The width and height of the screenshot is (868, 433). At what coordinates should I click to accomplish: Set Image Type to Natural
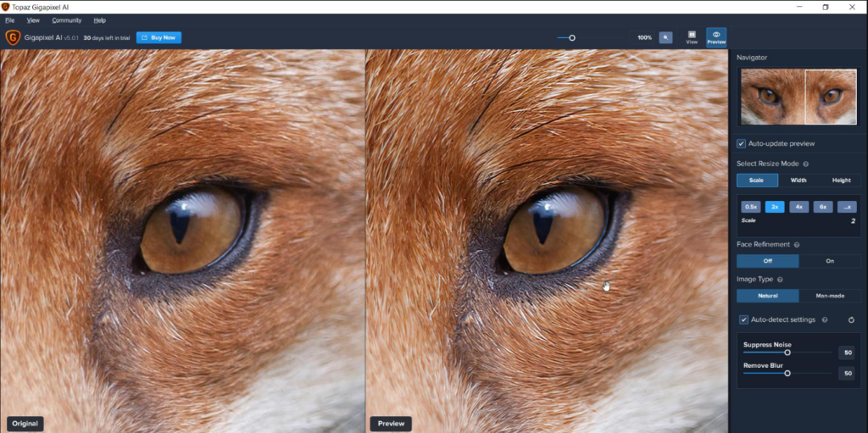[x=768, y=296]
